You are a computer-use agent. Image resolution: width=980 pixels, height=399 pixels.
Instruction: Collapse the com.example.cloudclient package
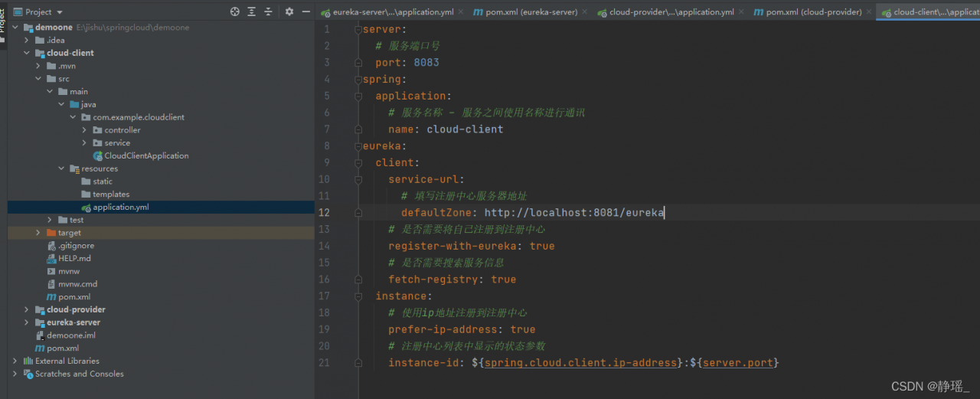73,117
